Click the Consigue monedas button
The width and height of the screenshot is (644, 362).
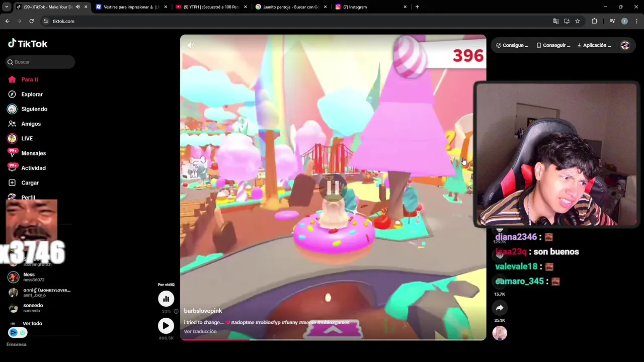512,45
